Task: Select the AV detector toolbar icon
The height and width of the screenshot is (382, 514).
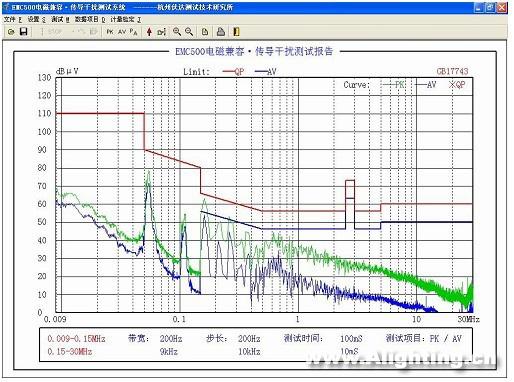Action: click(122, 32)
